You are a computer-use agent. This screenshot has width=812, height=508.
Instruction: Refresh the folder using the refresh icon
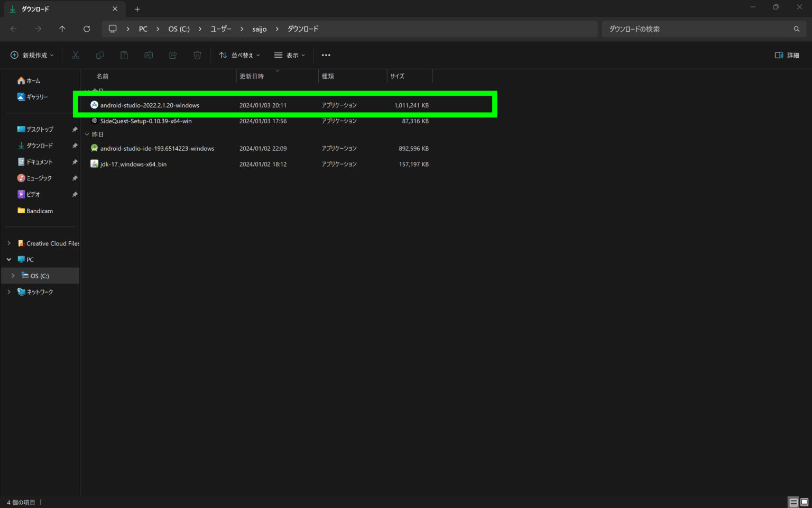[87, 29]
